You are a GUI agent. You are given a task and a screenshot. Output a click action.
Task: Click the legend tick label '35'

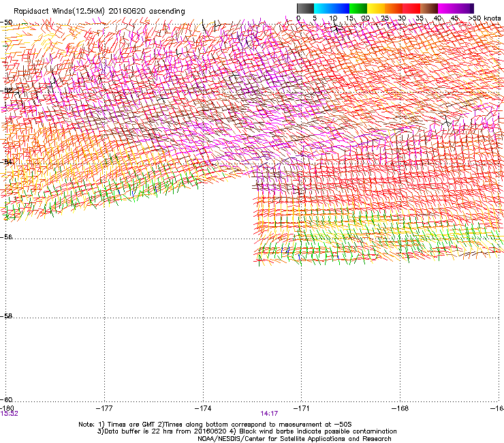point(420,18)
